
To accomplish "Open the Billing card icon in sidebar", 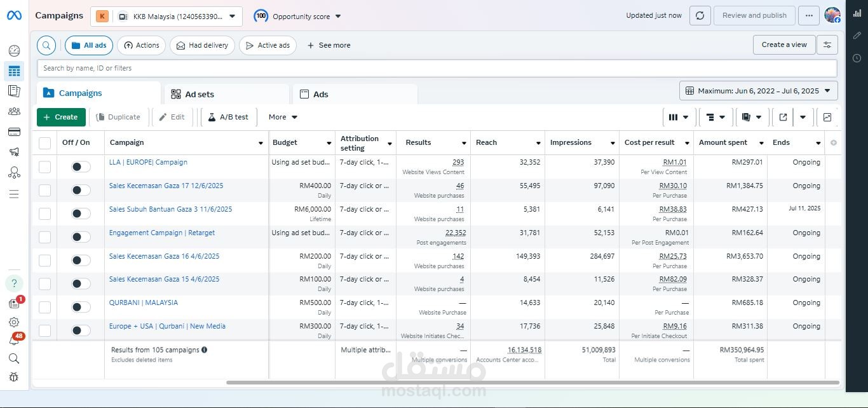I will click(x=14, y=132).
